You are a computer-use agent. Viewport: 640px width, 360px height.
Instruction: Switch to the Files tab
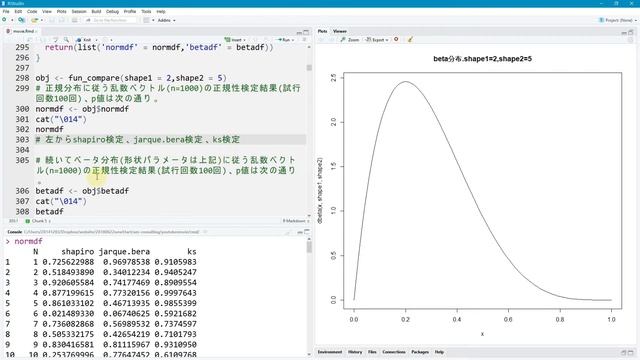coord(372,352)
